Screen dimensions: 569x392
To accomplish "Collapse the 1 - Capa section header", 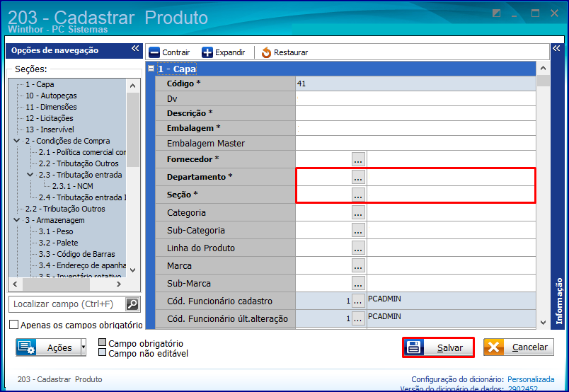I will [151, 68].
